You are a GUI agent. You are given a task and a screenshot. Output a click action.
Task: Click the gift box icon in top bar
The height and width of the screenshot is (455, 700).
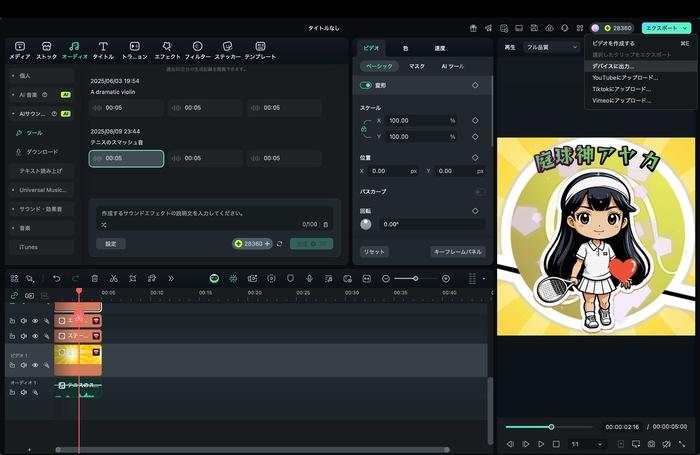(x=473, y=28)
